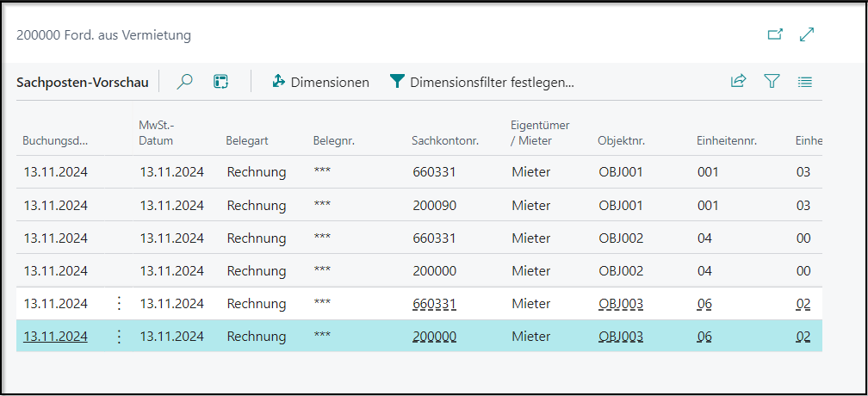Viewport: 868px width, 396px height.
Task: Open OBJ003 link in the 660331 row
Action: coord(621,304)
